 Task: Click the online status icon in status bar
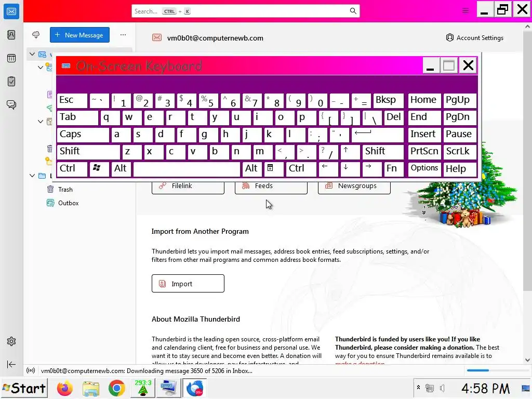pyautogui.click(x=31, y=370)
